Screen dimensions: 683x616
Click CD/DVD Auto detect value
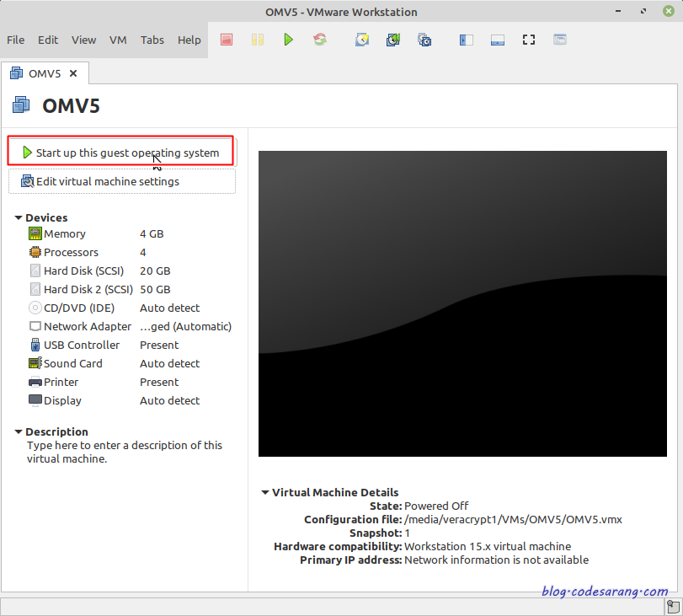[x=169, y=308]
